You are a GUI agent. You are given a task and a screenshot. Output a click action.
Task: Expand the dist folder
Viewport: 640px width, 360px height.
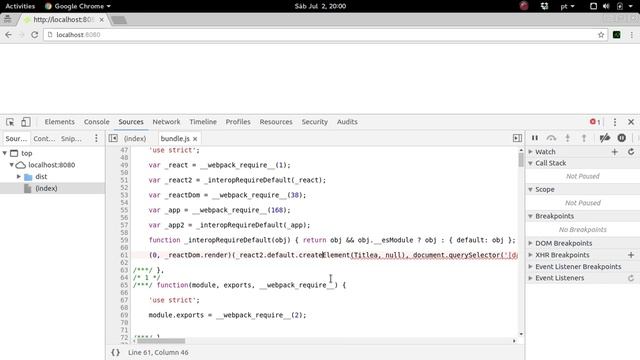pos(18,176)
